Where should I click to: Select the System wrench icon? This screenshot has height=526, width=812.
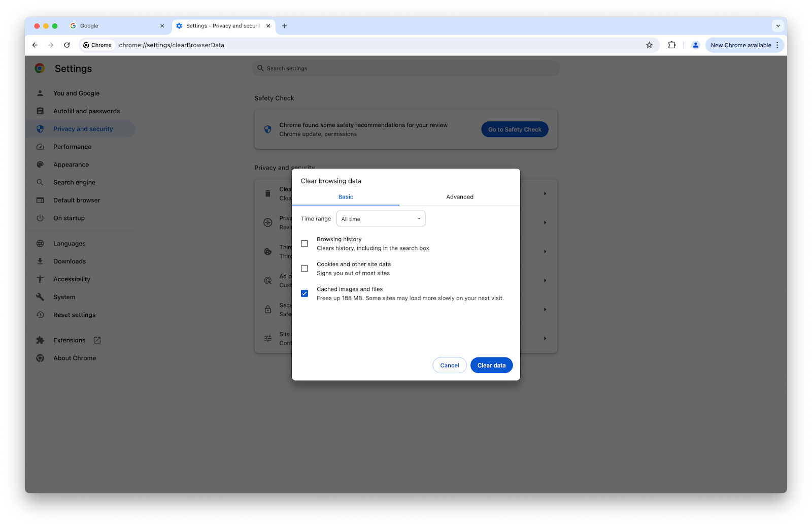pyautogui.click(x=40, y=297)
